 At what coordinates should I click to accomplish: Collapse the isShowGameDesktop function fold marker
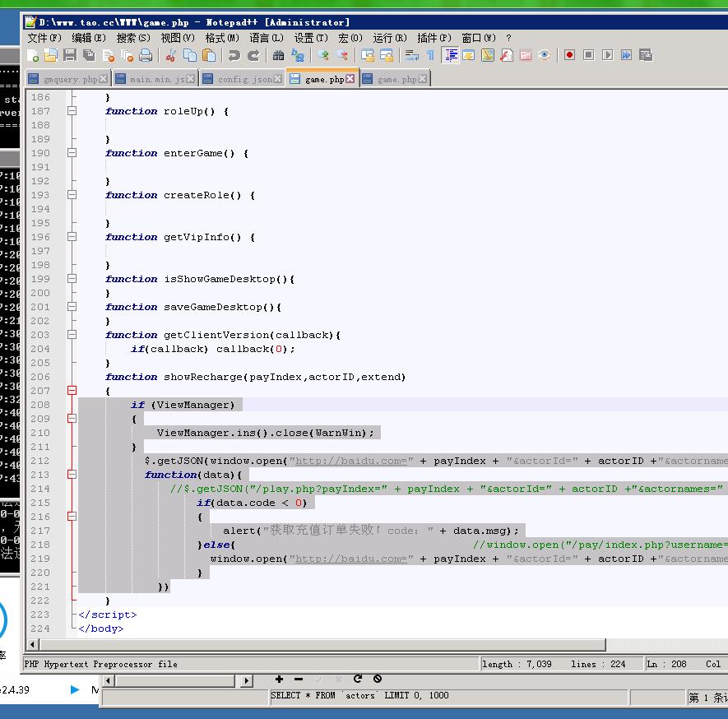(72, 279)
